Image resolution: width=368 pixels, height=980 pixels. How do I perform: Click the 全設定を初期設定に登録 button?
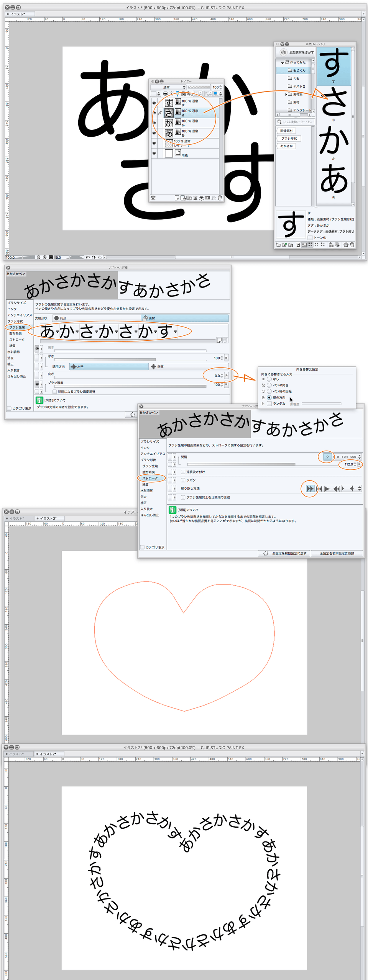(337, 553)
